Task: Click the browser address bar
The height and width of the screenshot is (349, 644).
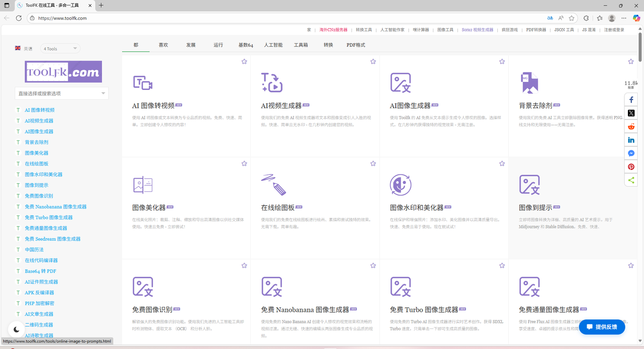Action: 286,18
